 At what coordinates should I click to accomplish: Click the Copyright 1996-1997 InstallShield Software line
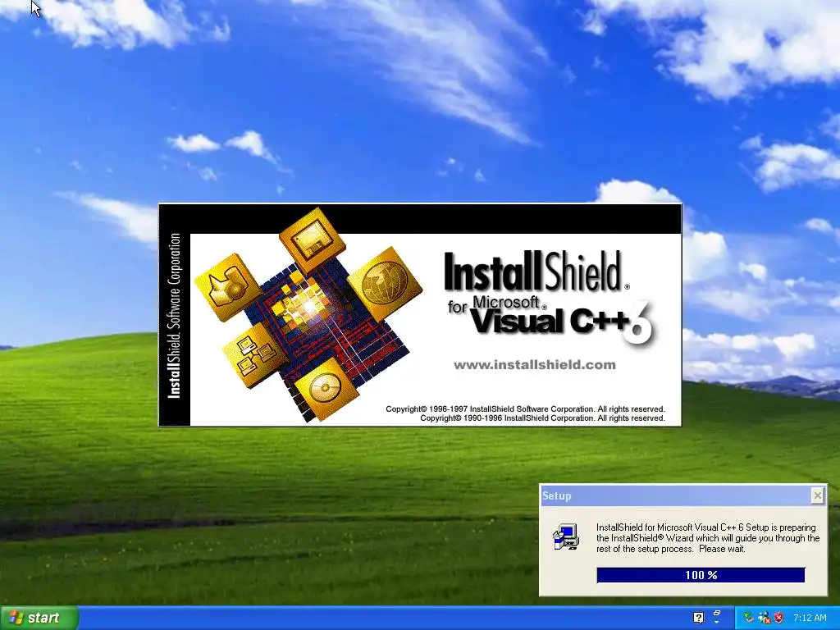pos(525,409)
